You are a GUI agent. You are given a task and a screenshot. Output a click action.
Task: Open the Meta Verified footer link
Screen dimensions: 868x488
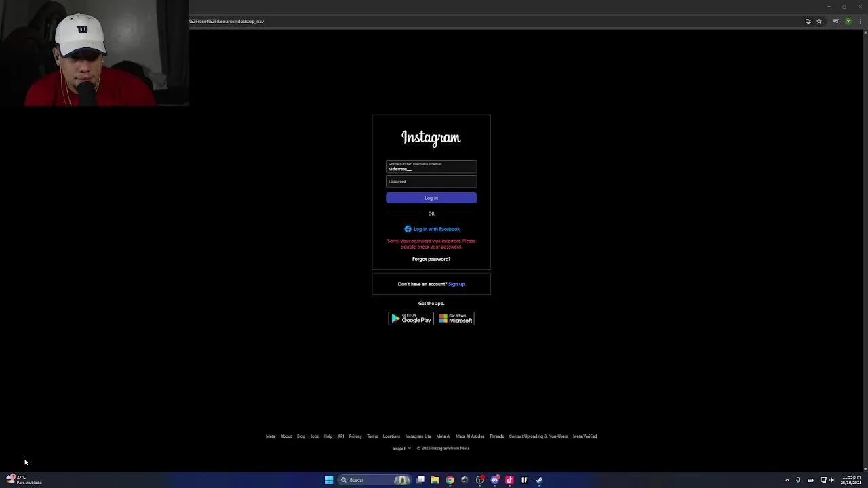585,436
